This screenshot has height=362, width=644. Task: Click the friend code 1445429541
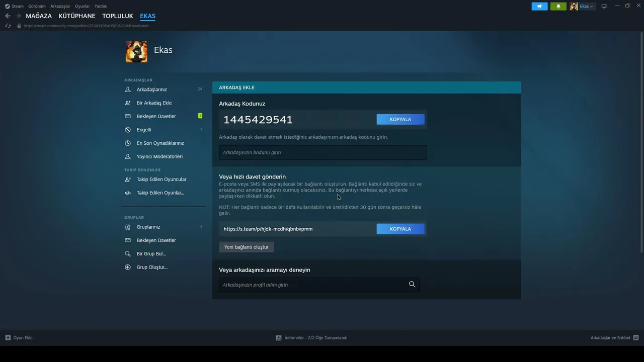258,120
